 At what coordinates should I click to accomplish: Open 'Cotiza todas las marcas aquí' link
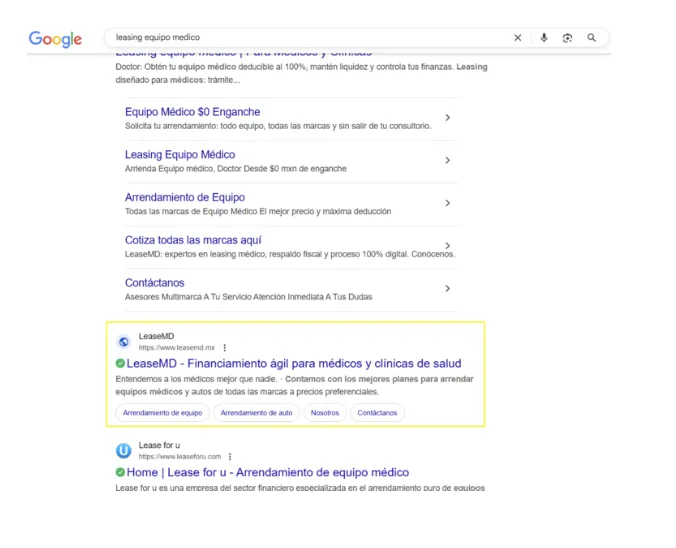[193, 240]
